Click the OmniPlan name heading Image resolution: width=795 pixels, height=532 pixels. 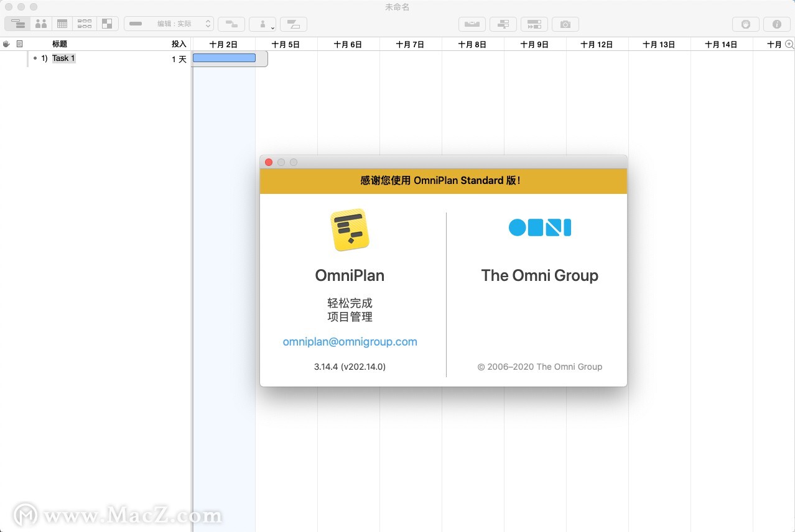(350, 276)
